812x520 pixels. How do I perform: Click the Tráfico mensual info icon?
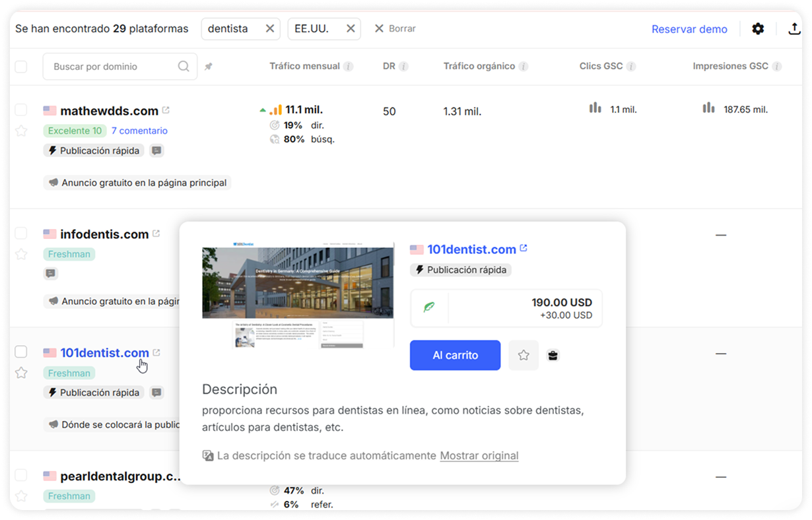348,67
